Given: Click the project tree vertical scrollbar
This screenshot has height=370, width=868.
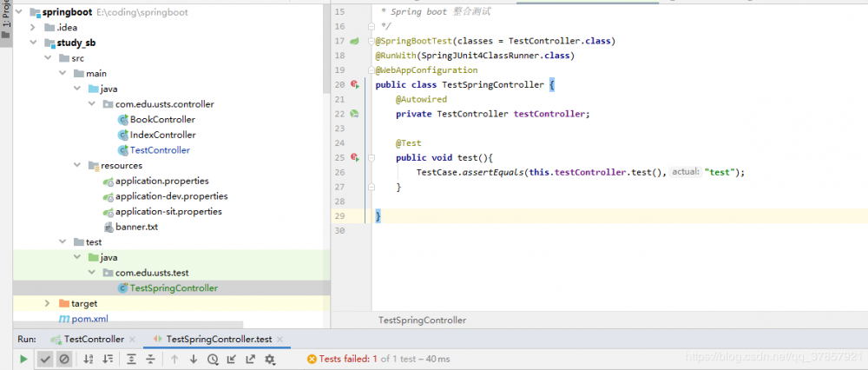Looking at the screenshot, I should point(326,47).
